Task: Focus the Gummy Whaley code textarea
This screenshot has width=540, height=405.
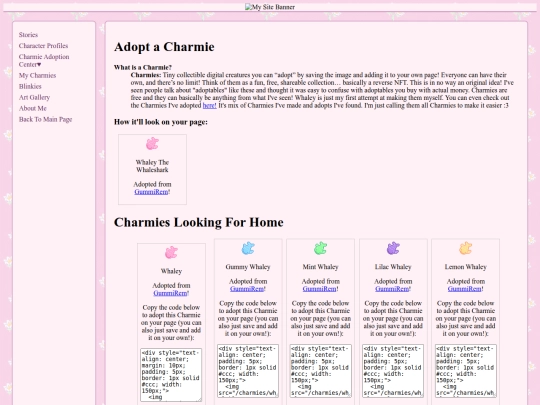Action: click(x=248, y=371)
